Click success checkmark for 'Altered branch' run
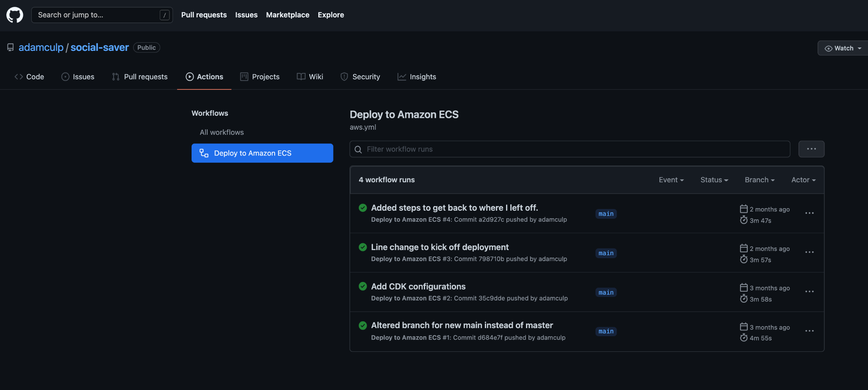The image size is (868, 390). pyautogui.click(x=363, y=326)
